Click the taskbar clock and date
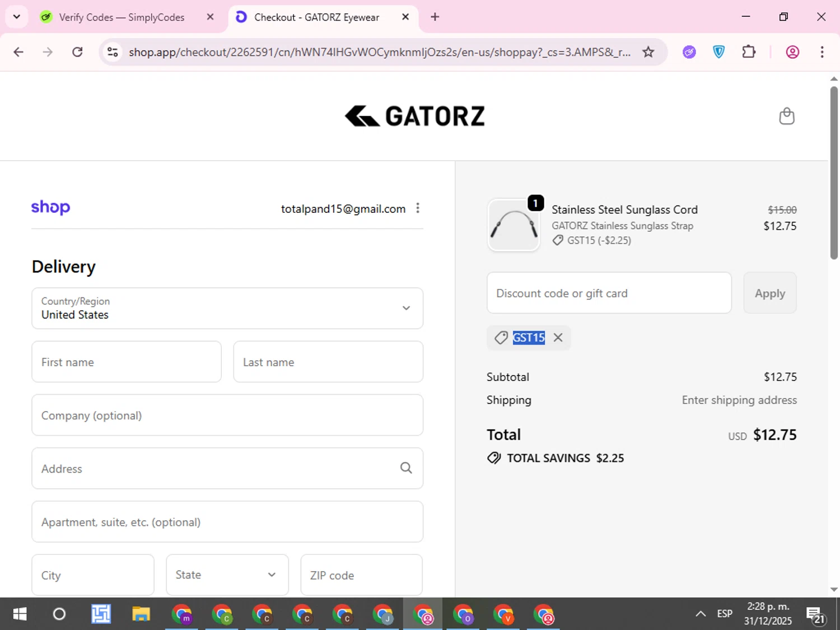 click(768, 614)
